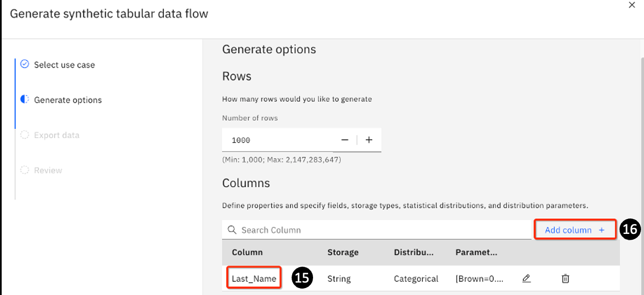Screen dimensions: 644x295
Task: Click the completed checkmark icon beside Select use case
Action: click(x=24, y=64)
